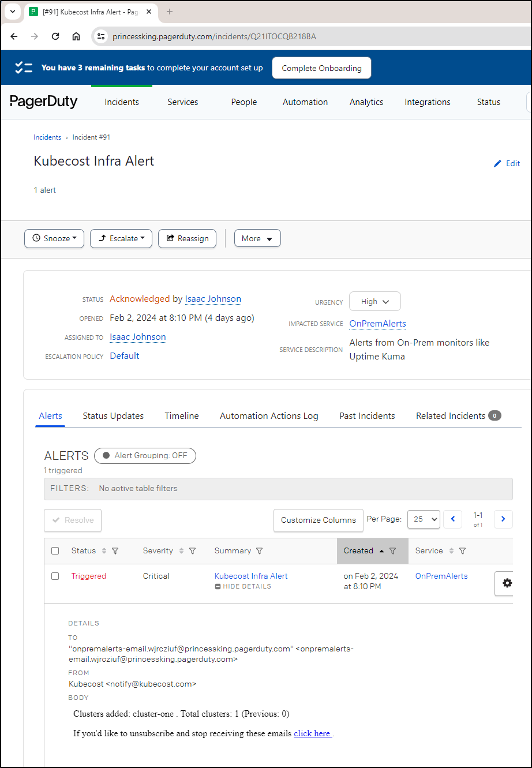Open the Incidents menu
Screen dimensions: 532x768
point(122,102)
